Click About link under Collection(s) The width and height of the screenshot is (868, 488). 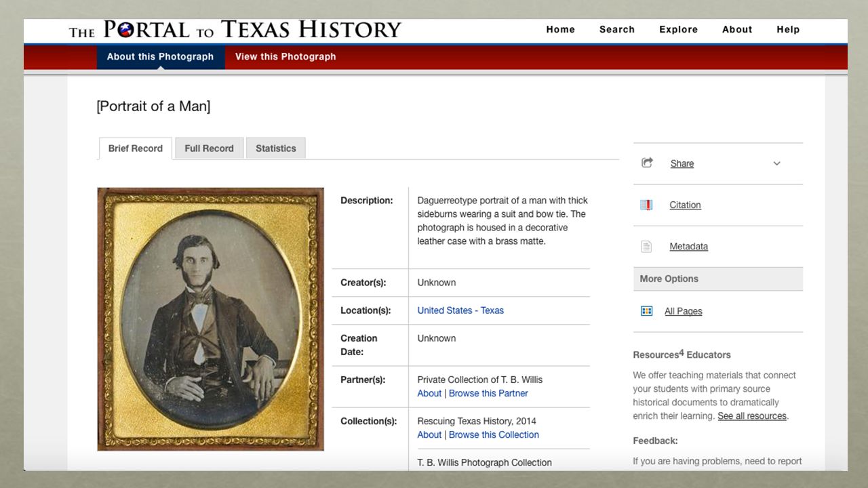pos(429,434)
